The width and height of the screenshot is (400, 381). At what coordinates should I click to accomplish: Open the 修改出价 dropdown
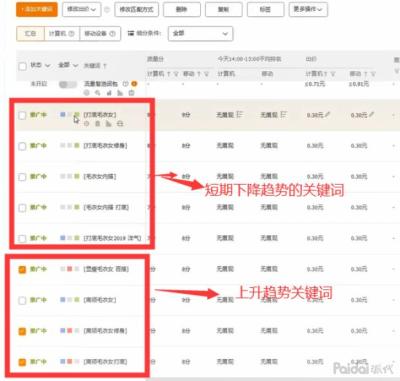[81, 9]
